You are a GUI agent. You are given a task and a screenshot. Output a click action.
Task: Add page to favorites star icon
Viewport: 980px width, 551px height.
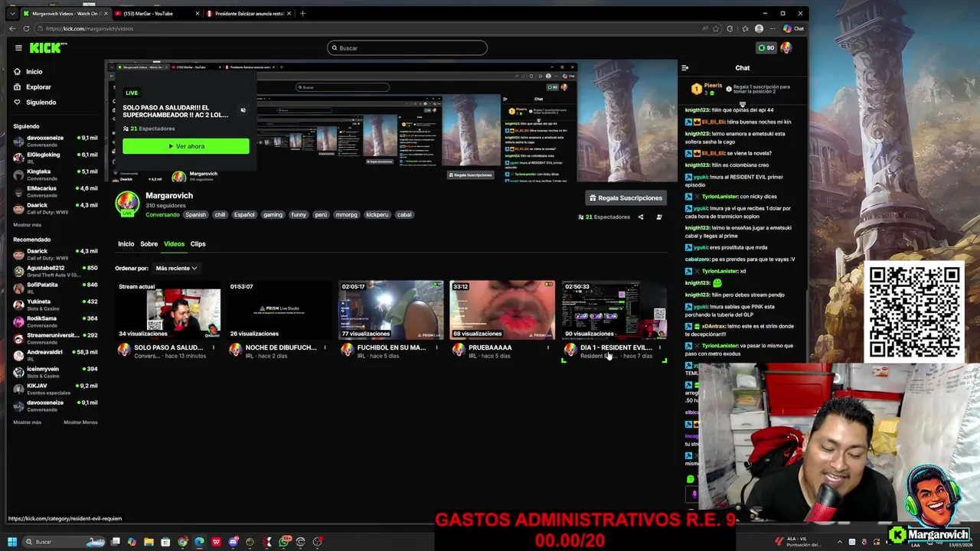[x=716, y=29]
